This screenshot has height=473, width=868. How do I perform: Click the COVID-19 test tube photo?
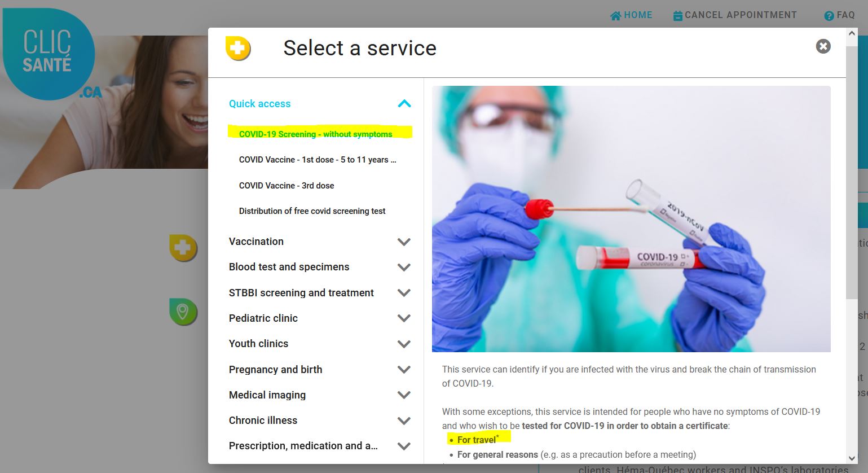631,219
